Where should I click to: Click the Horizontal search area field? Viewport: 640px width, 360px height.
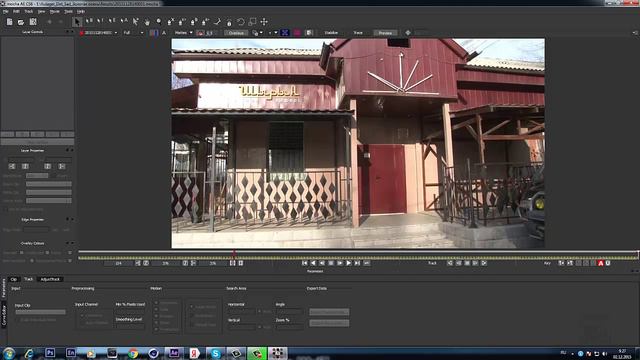click(x=241, y=312)
